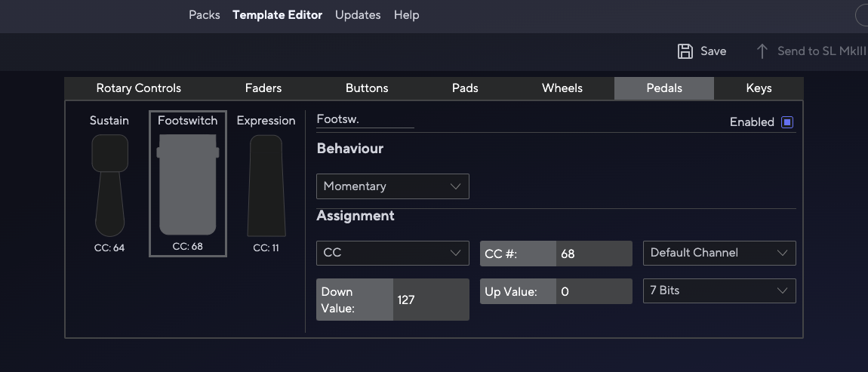Open the Help menu
Screen dimensions: 868x372
point(406,15)
